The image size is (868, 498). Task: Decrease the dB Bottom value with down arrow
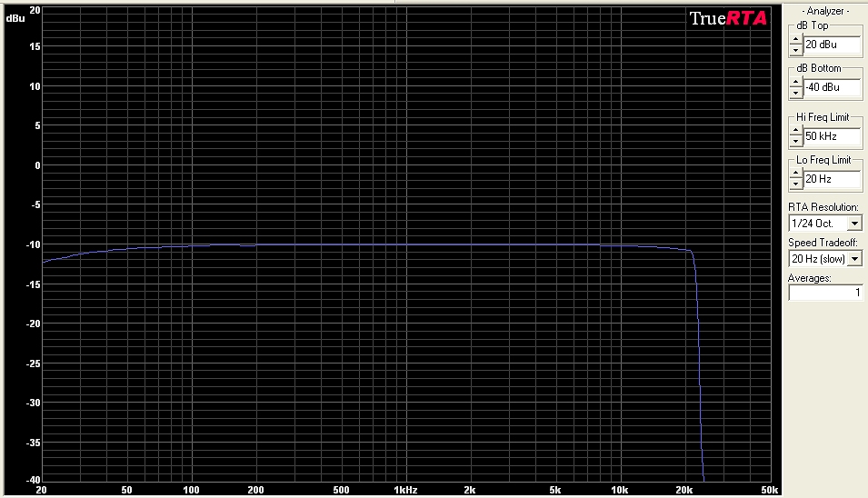[795, 93]
